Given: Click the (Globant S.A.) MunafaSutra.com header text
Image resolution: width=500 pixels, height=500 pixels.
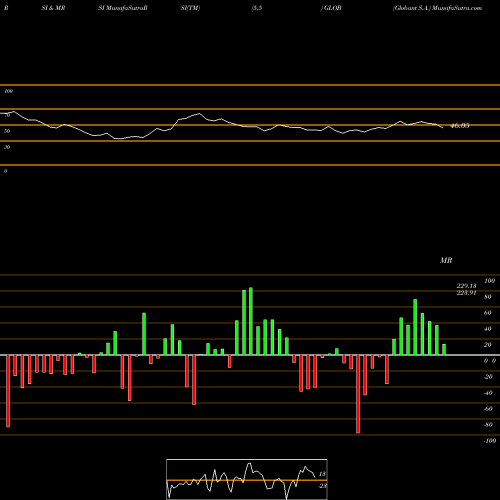Looking at the screenshot, I should 437,8.
